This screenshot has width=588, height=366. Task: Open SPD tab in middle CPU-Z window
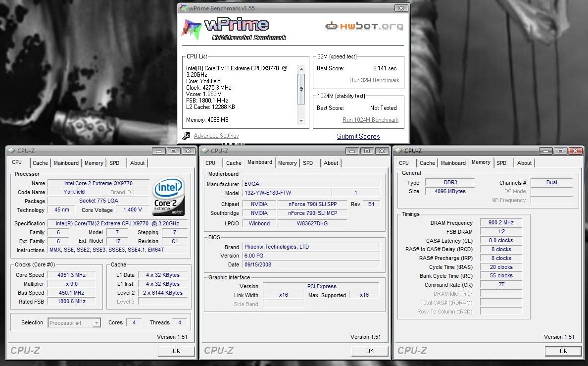(x=308, y=163)
